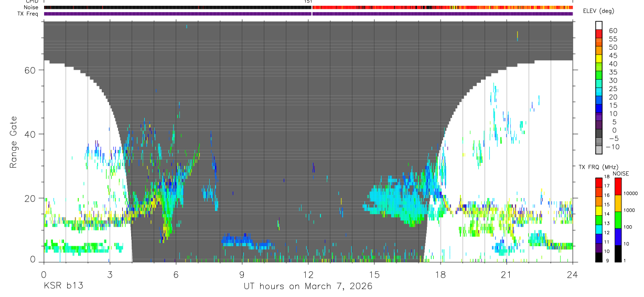The image size is (644, 297).
Task: Click the 'KSR b13' radar beam label
Action: point(63,287)
